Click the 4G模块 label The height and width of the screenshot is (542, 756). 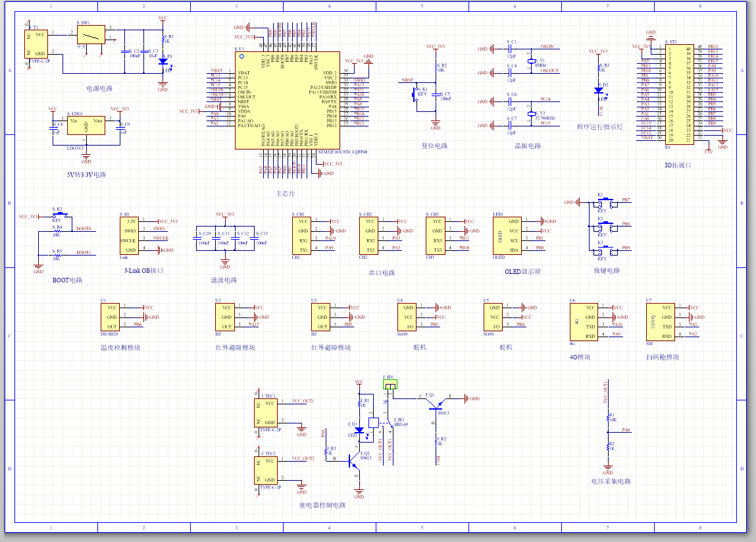coord(580,357)
